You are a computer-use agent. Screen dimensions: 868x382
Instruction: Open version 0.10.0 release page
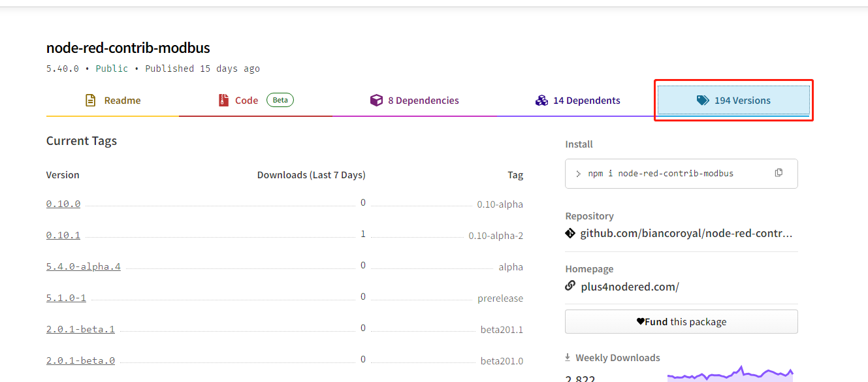click(x=63, y=203)
